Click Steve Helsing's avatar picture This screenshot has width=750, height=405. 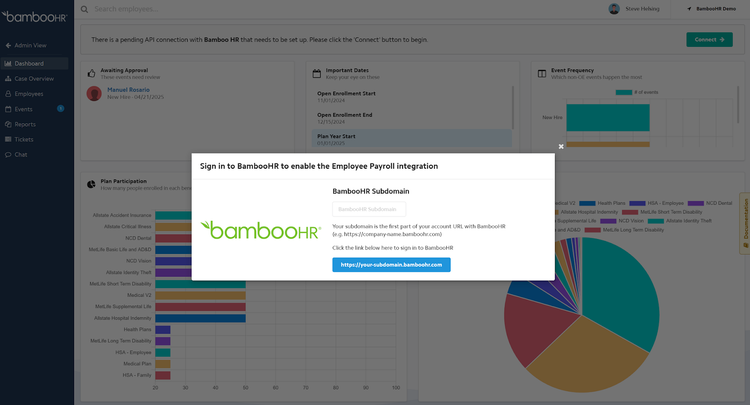click(614, 9)
